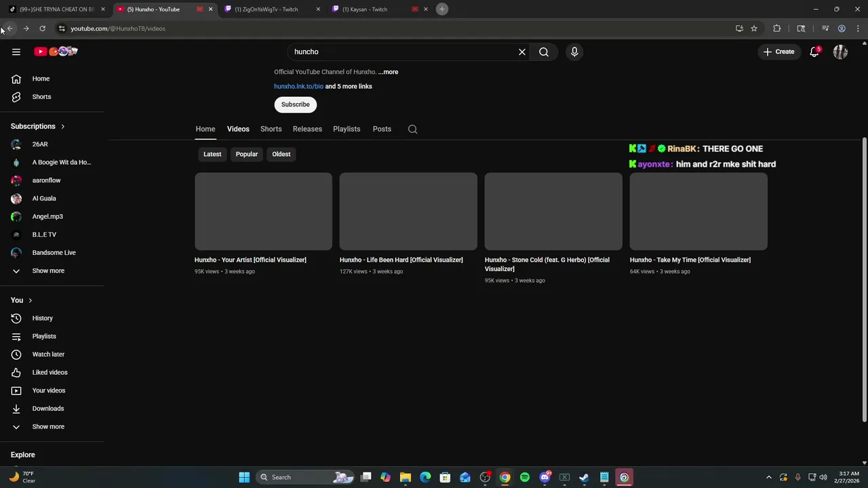Open 'Life Been Hard' video title
Image resolution: width=868 pixels, height=488 pixels.
401,260
